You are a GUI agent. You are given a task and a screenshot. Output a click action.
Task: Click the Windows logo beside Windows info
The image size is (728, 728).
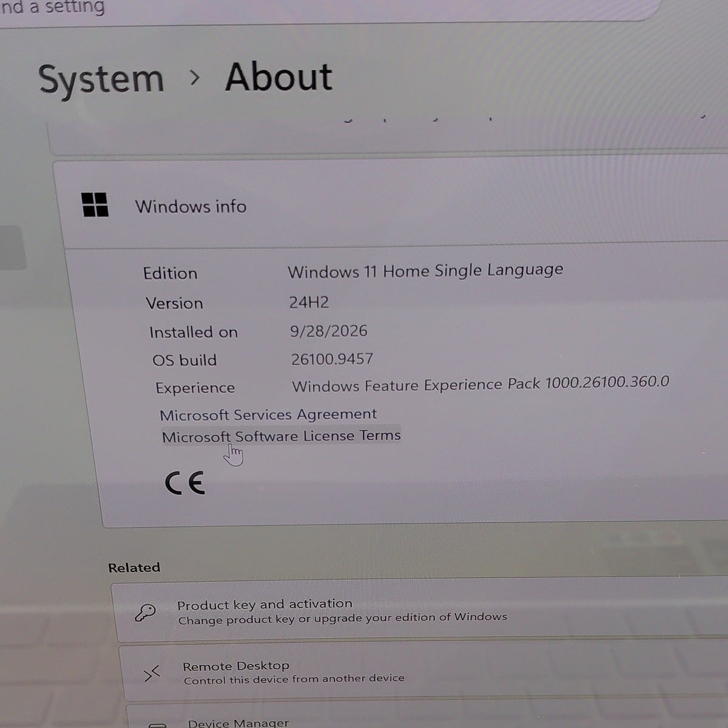(x=95, y=205)
